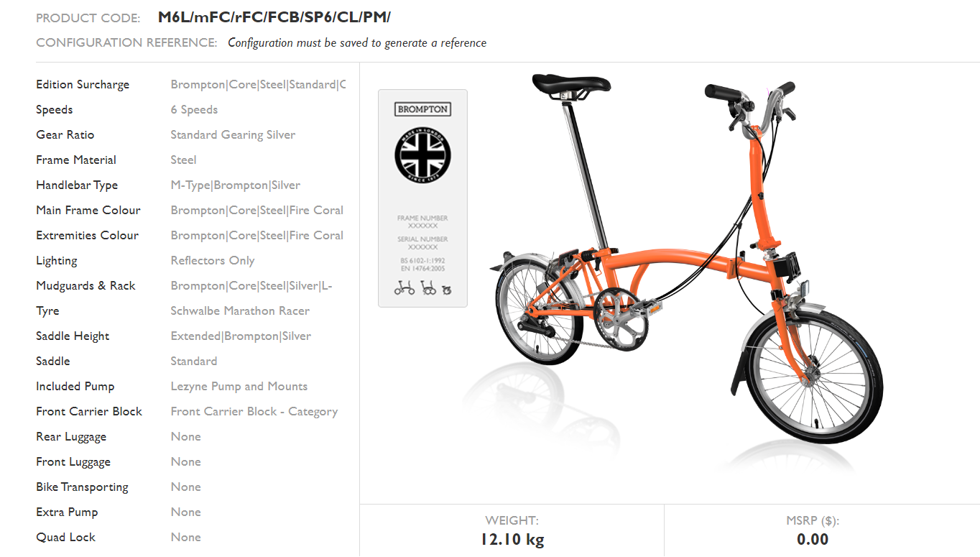
Task: Click the fully folded bike icon on the plate
Action: click(446, 290)
